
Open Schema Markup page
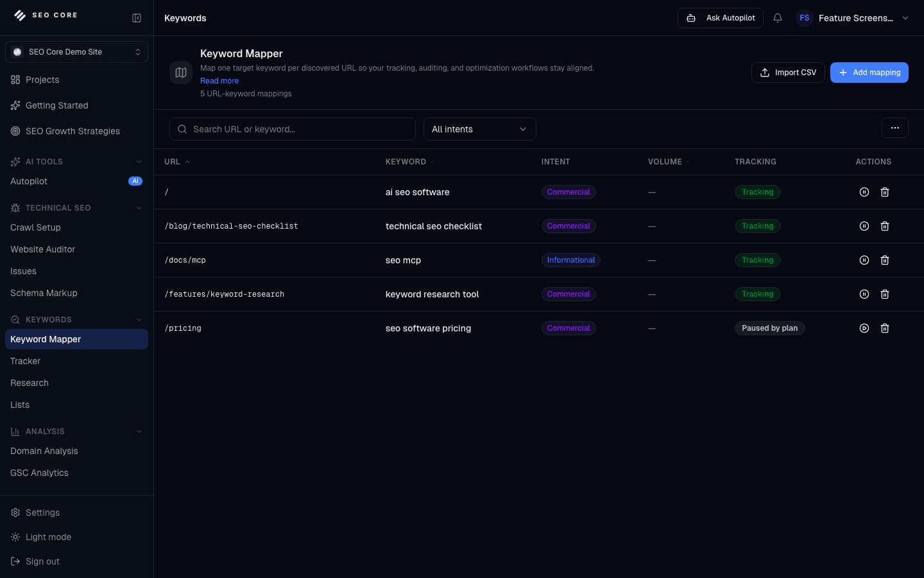pos(76,293)
